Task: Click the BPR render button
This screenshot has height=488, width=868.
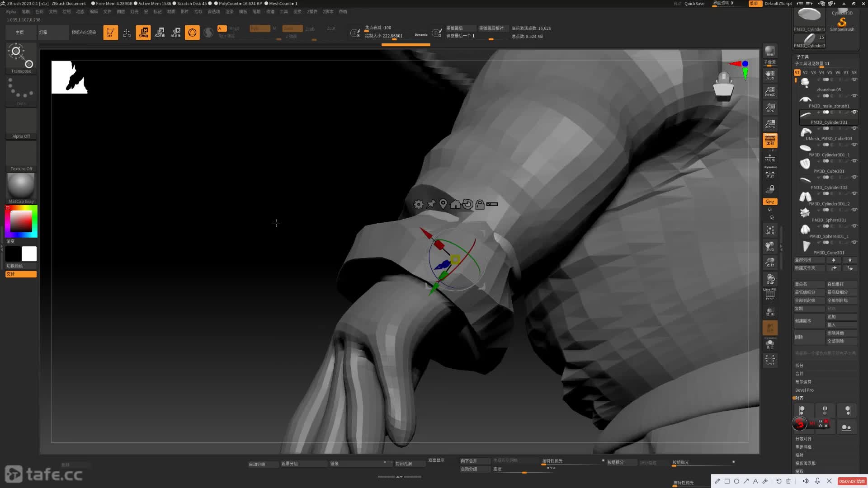Action: (770, 51)
